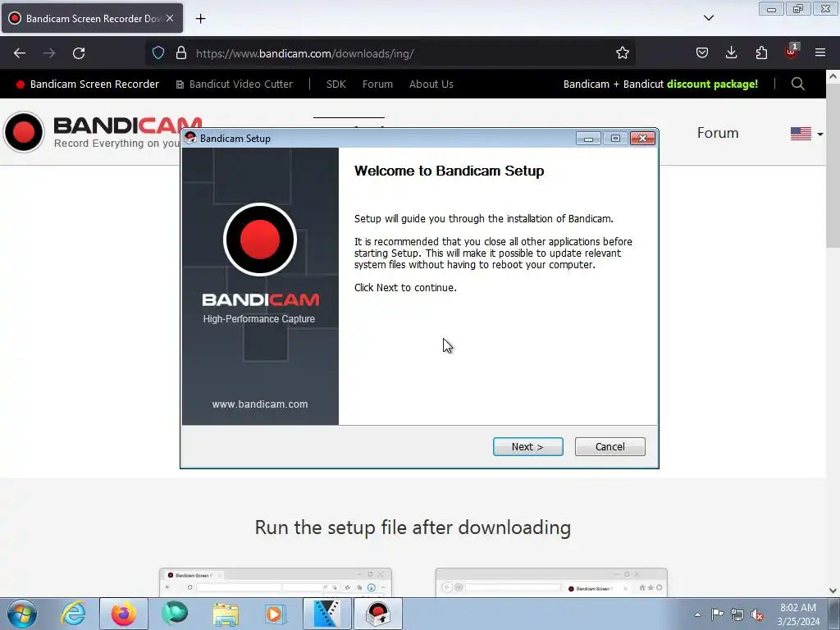This screenshot has width=840, height=630.
Task: Open muted volume tray icon
Action: (757, 614)
